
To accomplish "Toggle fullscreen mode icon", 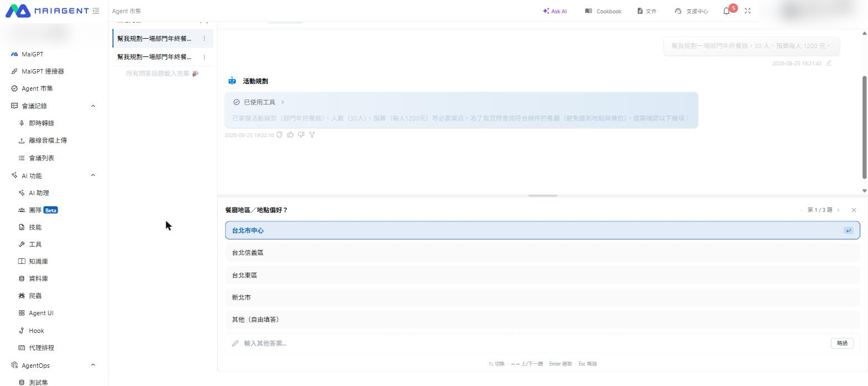I will point(747,11).
